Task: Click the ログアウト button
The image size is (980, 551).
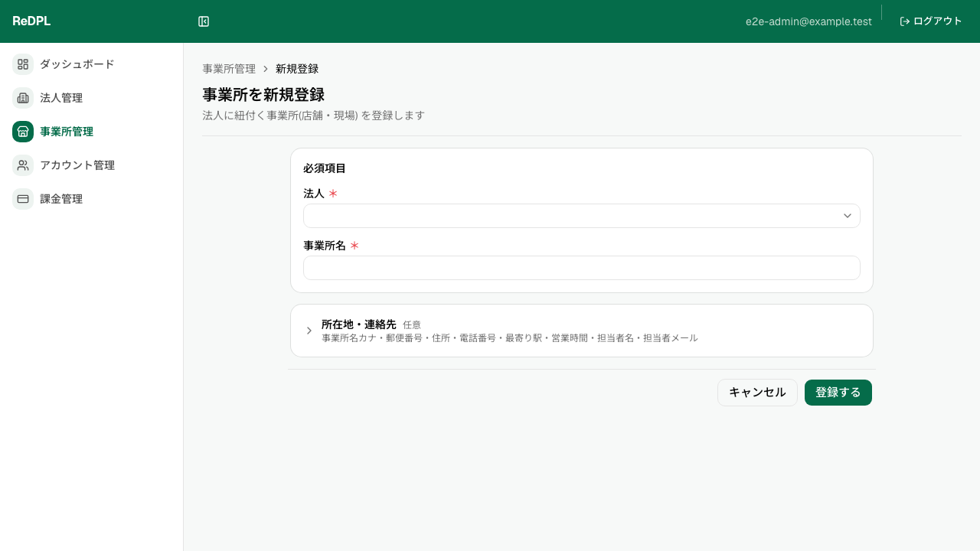Action: [931, 21]
